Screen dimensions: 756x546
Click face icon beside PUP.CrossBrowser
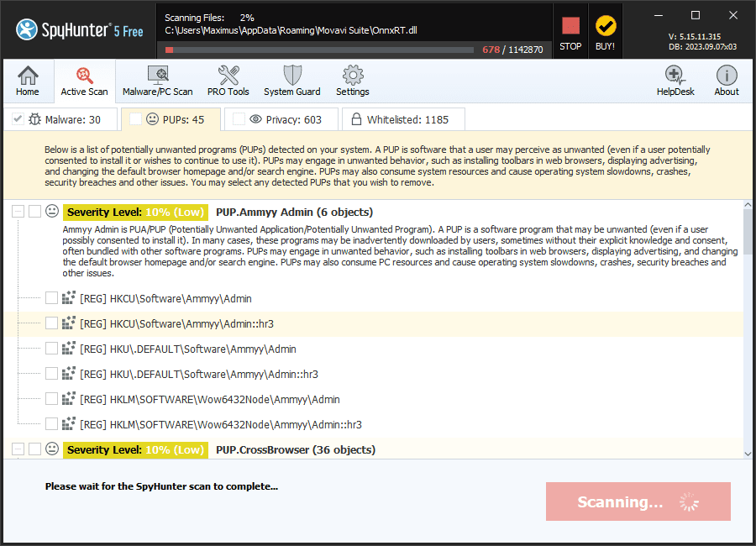52,449
